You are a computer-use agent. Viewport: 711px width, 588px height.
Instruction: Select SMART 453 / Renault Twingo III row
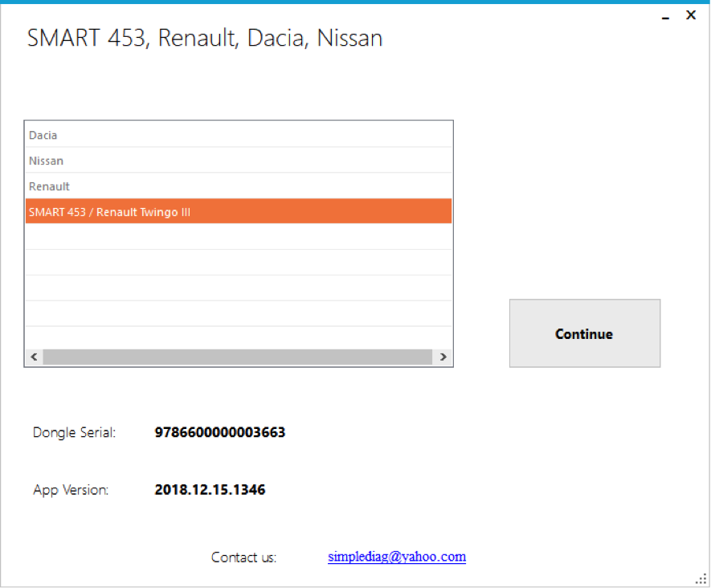point(239,211)
